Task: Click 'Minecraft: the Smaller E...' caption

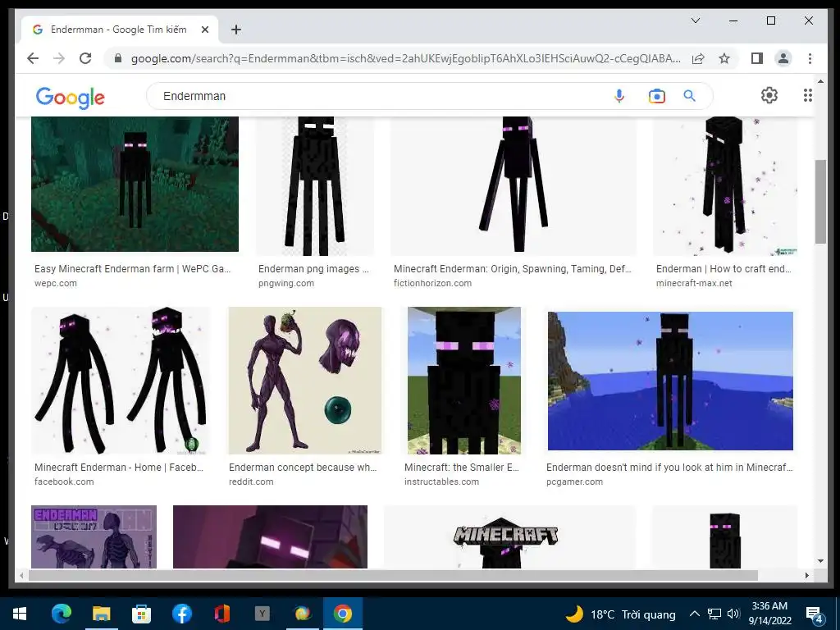Action: tap(462, 467)
